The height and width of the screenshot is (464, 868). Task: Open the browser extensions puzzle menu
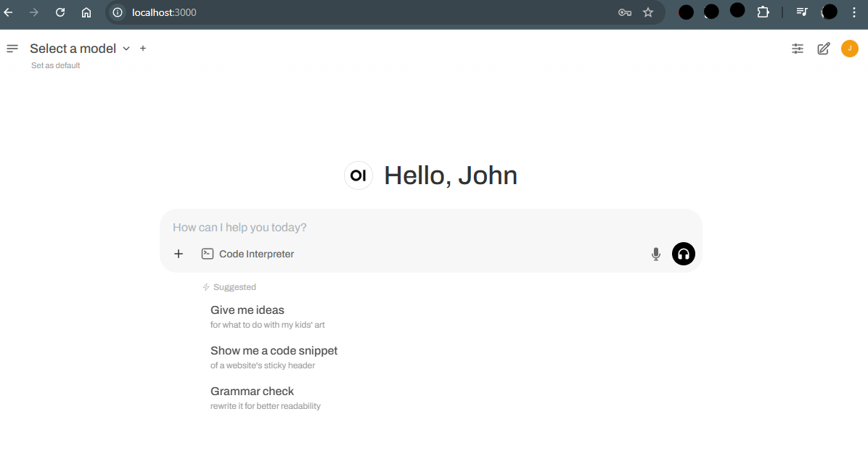(x=763, y=12)
